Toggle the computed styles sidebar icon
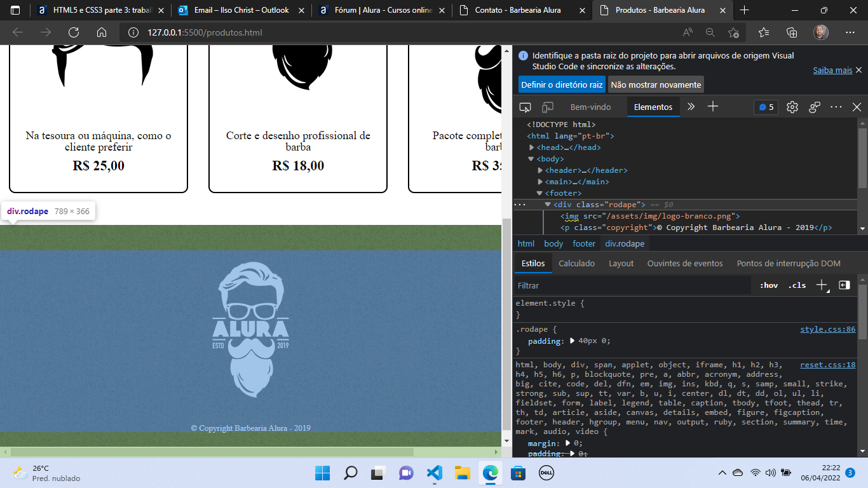This screenshot has height=488, width=868. tap(844, 285)
